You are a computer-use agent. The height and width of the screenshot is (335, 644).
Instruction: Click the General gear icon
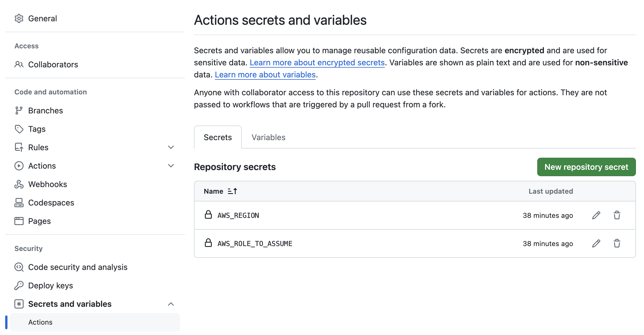(19, 18)
